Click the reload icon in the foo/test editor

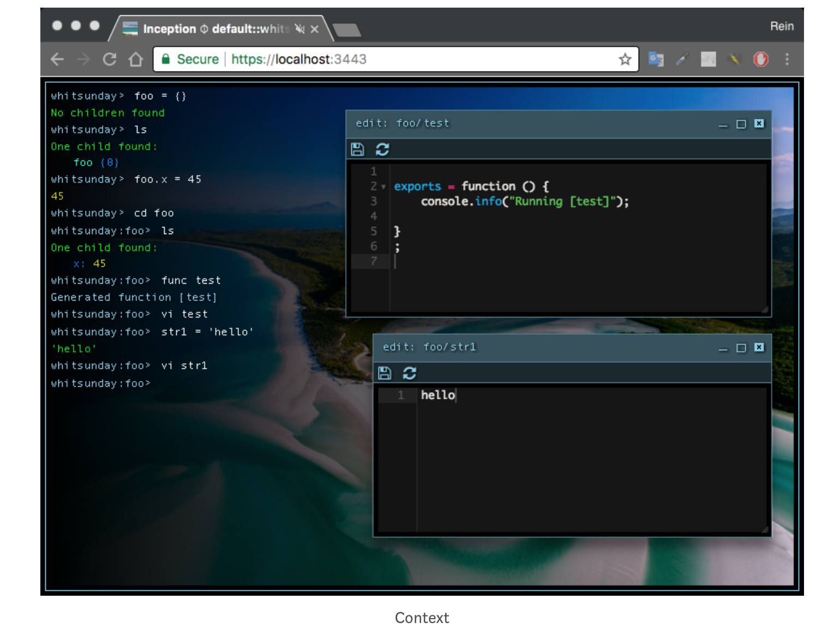(x=382, y=149)
